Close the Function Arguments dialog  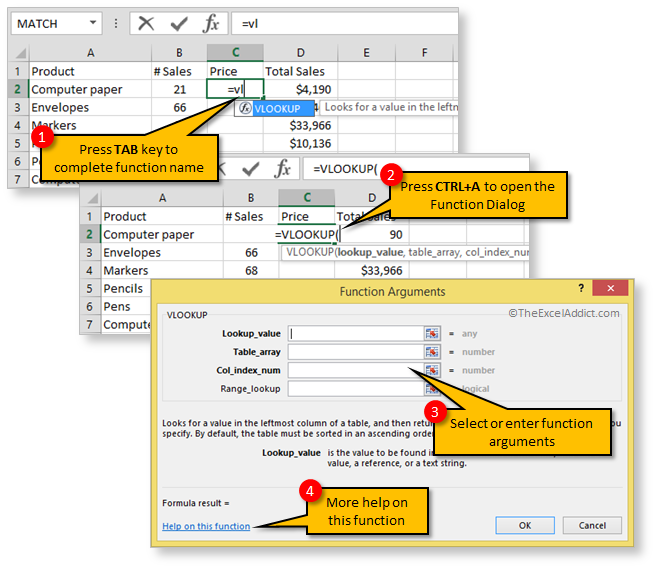click(610, 288)
